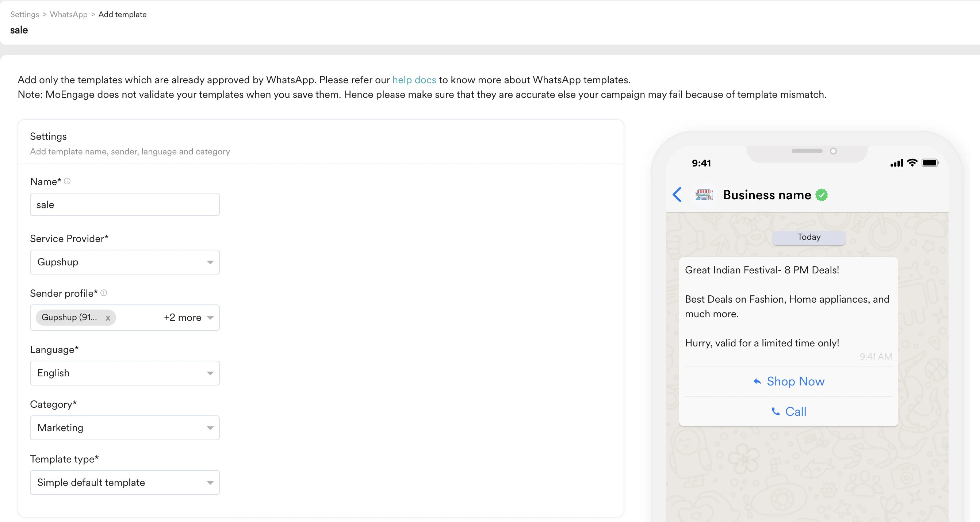Click the business storefront avatar icon
Image resolution: width=980 pixels, height=522 pixels.
coord(704,195)
